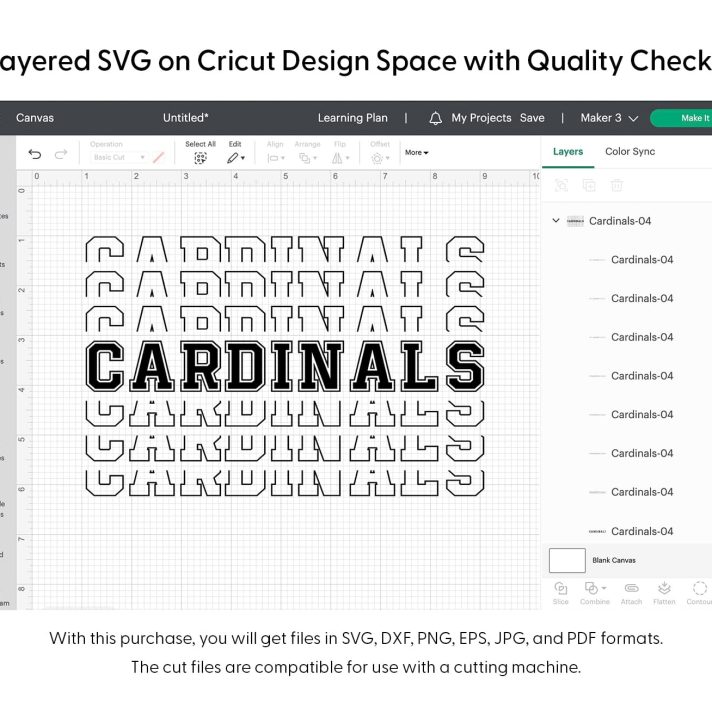Click the Undo arrow icon
Screen dimensions: 712x712
tap(35, 155)
